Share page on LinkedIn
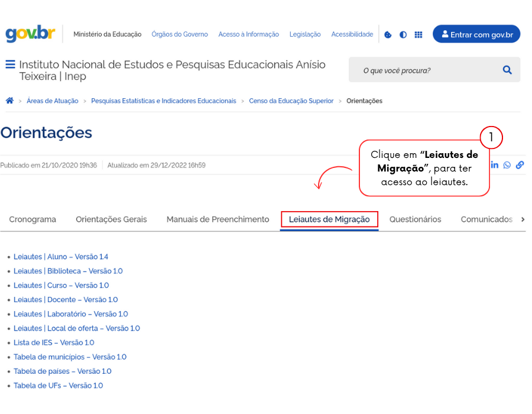 [495, 165]
